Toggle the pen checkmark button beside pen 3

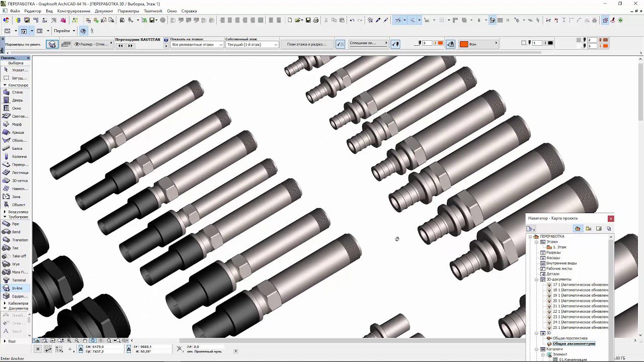(x=395, y=44)
